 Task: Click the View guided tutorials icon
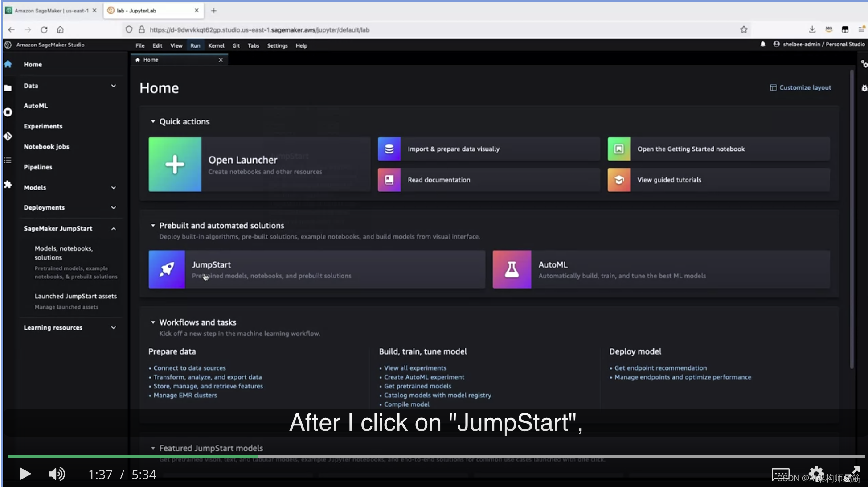tap(618, 179)
